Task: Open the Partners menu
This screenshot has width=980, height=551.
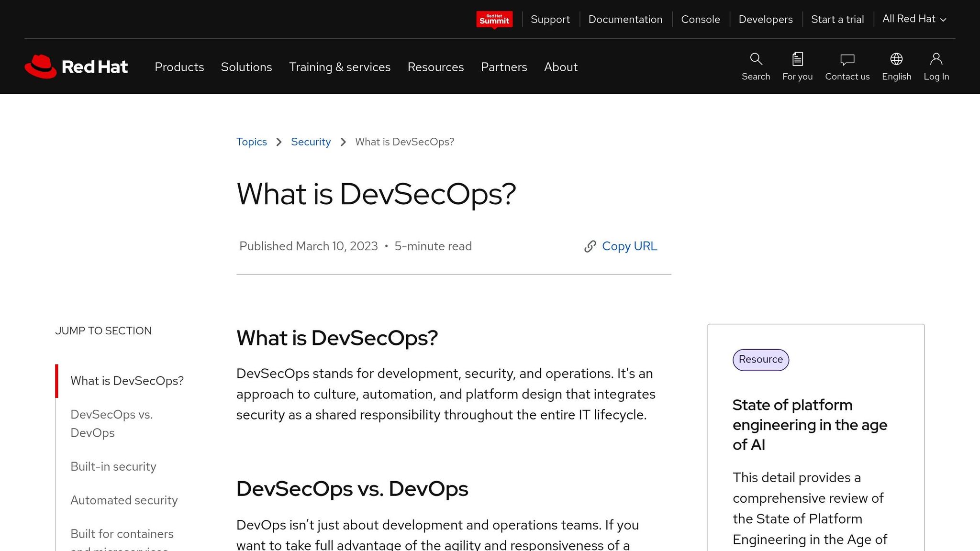Action: 504,67
